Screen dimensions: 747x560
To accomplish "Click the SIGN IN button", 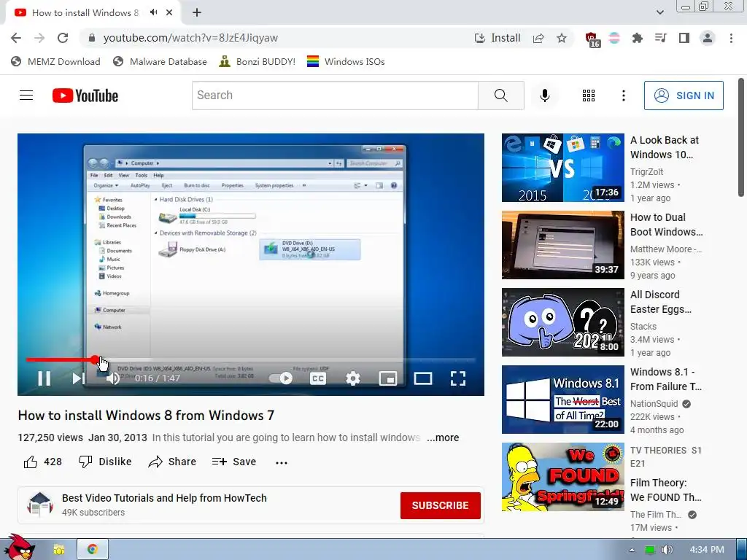I will (x=684, y=96).
